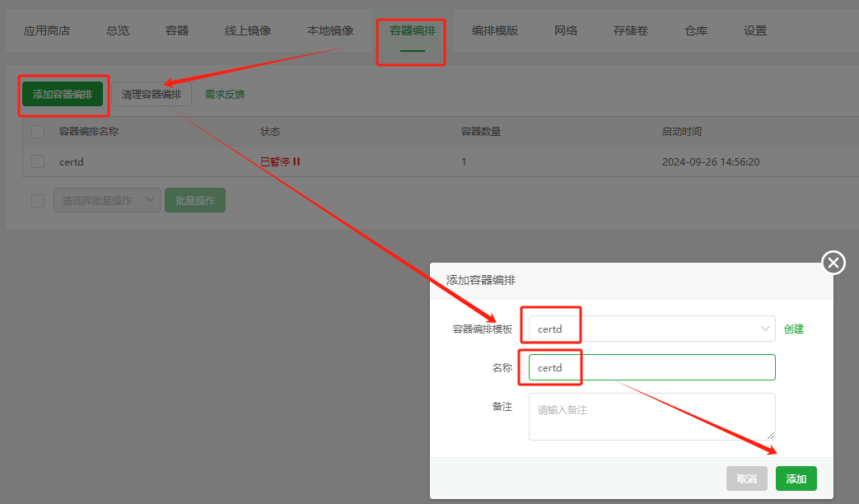Image resolution: width=859 pixels, height=504 pixels.
Task: Check the batch operation checkbox below table
Action: pyautogui.click(x=38, y=200)
